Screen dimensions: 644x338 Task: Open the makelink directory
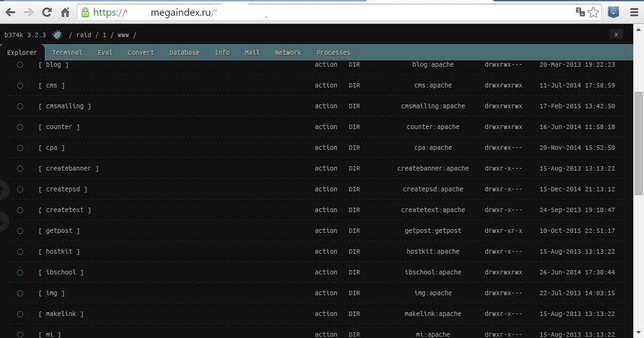[61, 314]
